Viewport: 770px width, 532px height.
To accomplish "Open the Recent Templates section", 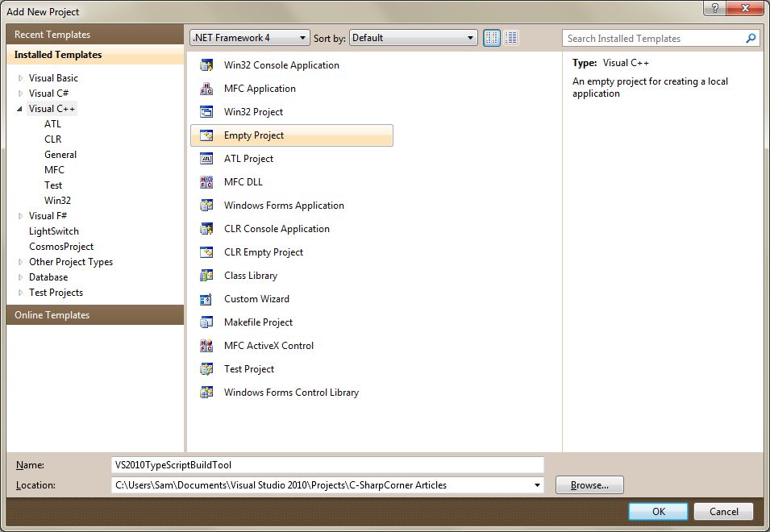I will click(95, 35).
